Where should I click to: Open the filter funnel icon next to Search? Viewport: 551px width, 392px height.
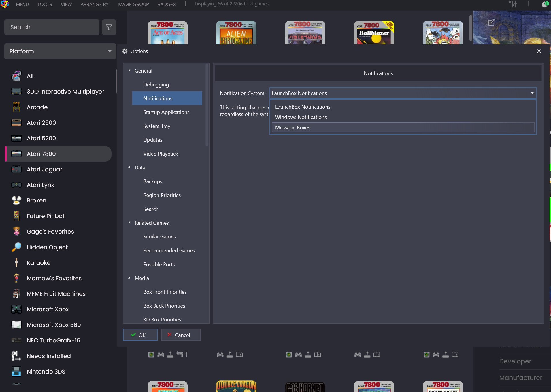coord(109,27)
